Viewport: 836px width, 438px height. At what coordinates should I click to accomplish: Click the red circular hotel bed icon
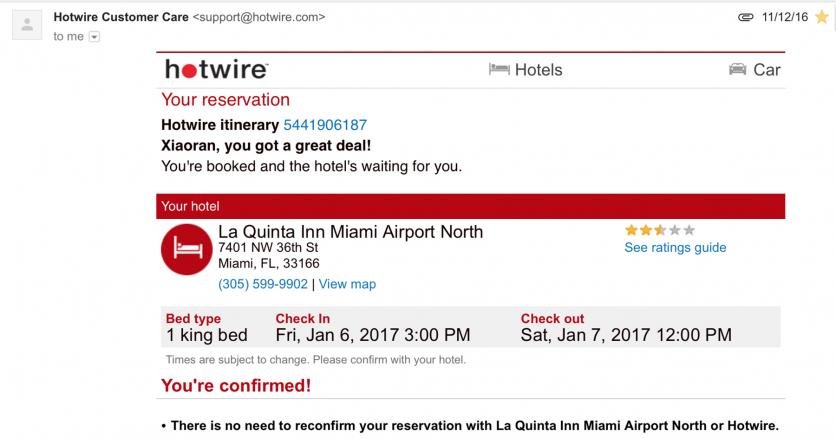click(x=187, y=249)
